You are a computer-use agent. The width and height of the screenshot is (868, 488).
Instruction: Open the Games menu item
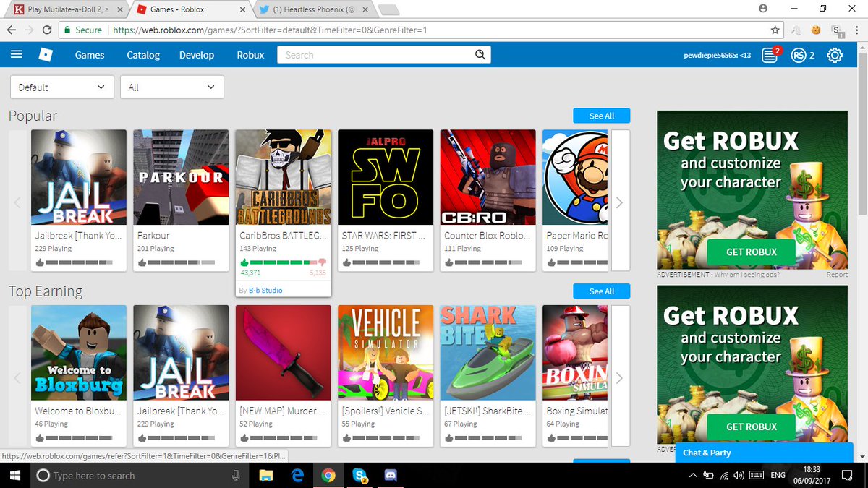[90, 55]
